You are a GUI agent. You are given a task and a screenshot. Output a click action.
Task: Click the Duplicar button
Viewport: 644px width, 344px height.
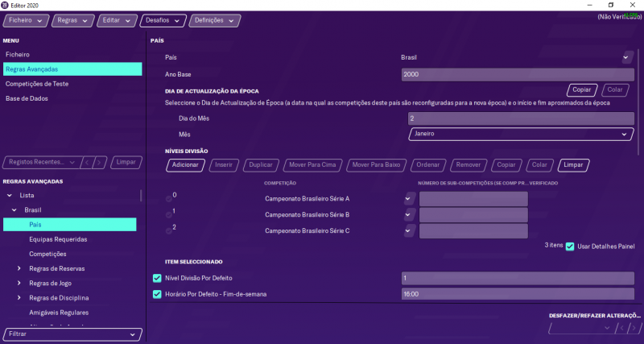pyautogui.click(x=261, y=165)
